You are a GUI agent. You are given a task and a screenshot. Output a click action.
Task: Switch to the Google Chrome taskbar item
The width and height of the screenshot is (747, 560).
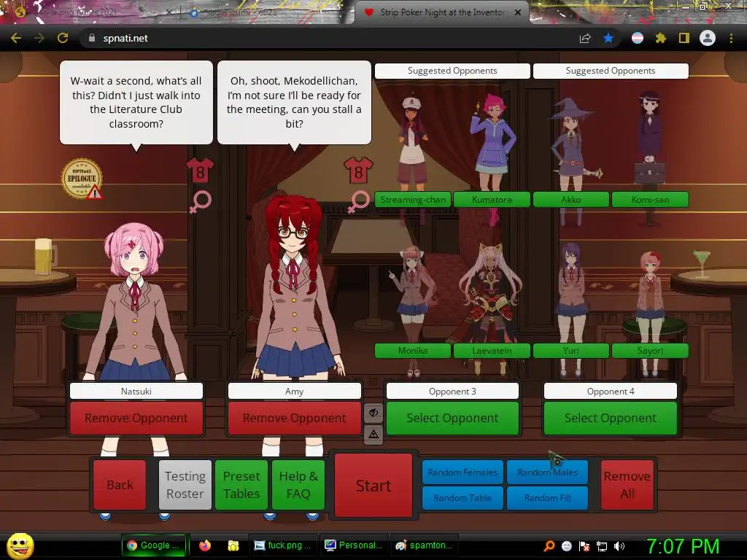click(x=155, y=545)
